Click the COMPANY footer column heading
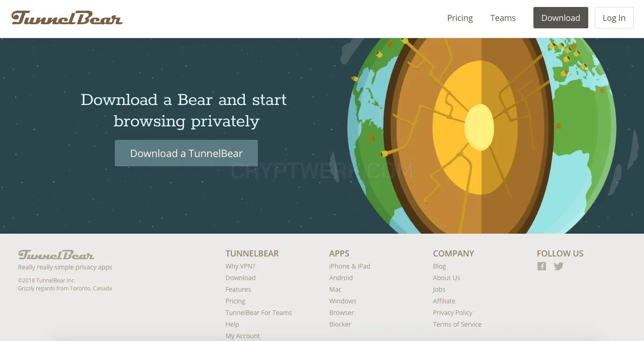The width and height of the screenshot is (644, 341). (x=453, y=254)
